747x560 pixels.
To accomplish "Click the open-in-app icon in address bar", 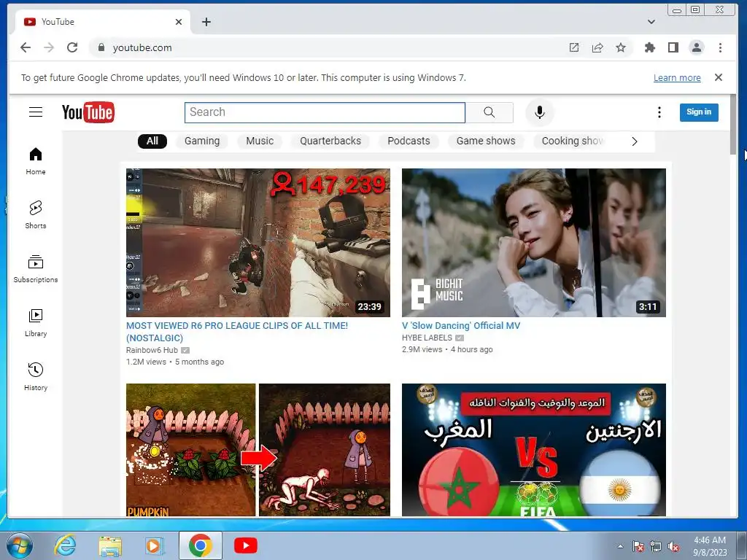I will pos(574,47).
